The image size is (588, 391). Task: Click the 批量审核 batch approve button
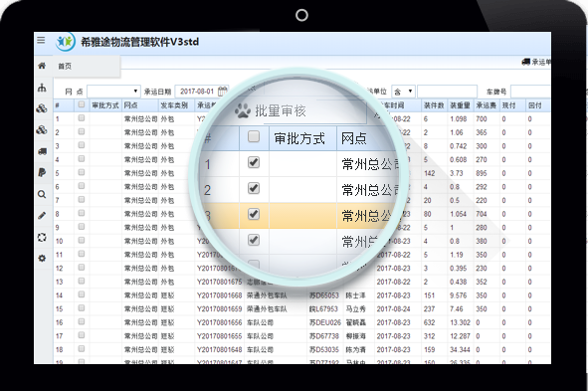281,111
